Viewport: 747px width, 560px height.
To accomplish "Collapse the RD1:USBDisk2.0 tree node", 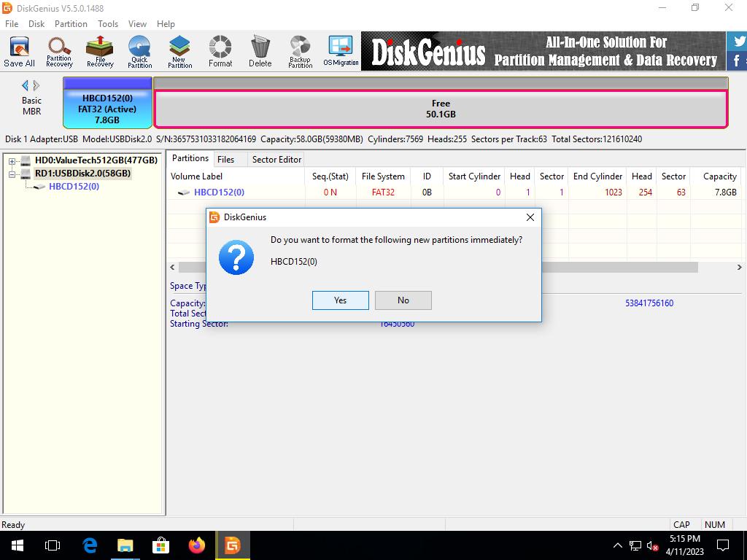I will (x=12, y=174).
